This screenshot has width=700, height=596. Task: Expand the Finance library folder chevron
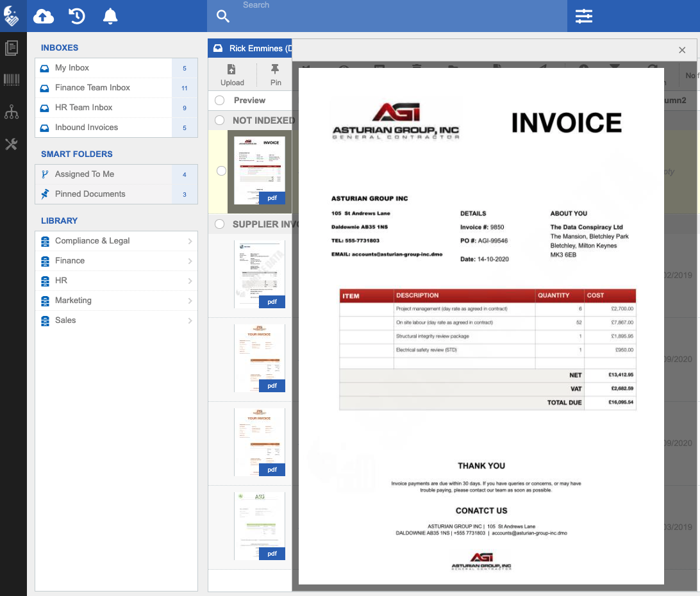(x=190, y=261)
